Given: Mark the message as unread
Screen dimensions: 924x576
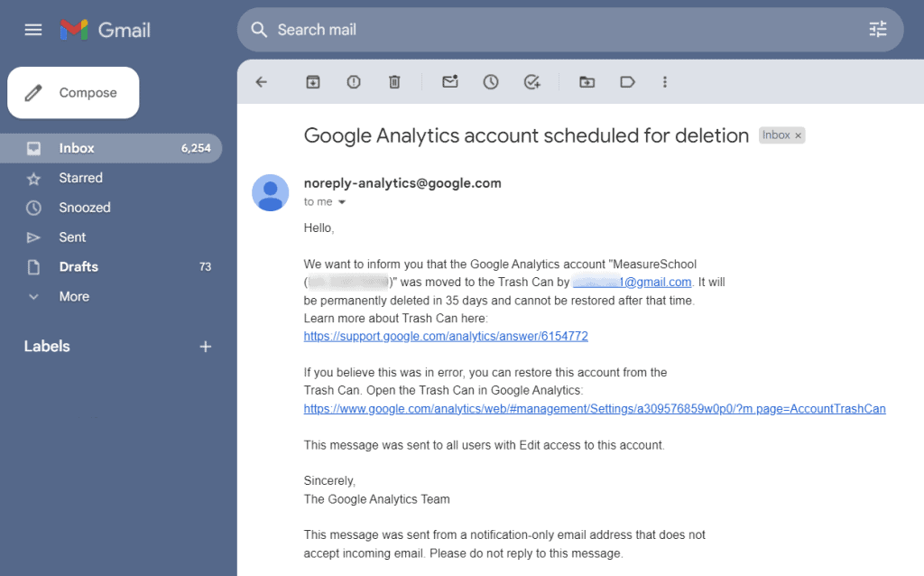Looking at the screenshot, I should 449,81.
